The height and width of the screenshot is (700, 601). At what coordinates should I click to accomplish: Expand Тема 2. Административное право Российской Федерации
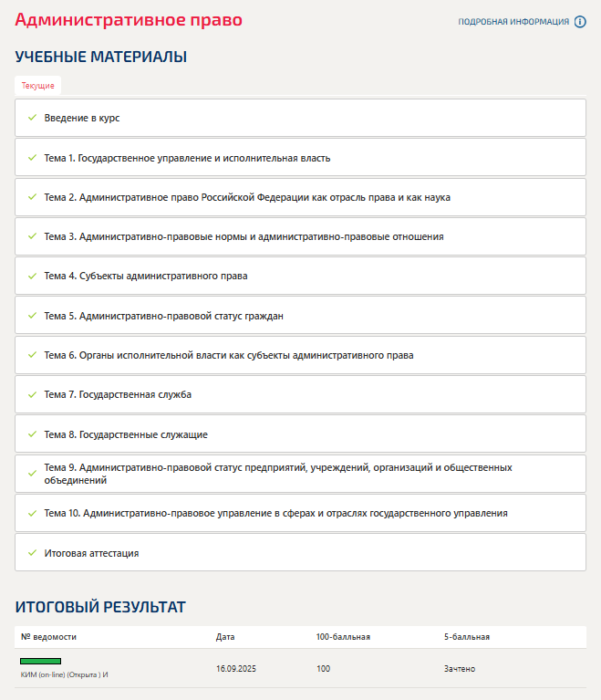(x=247, y=197)
